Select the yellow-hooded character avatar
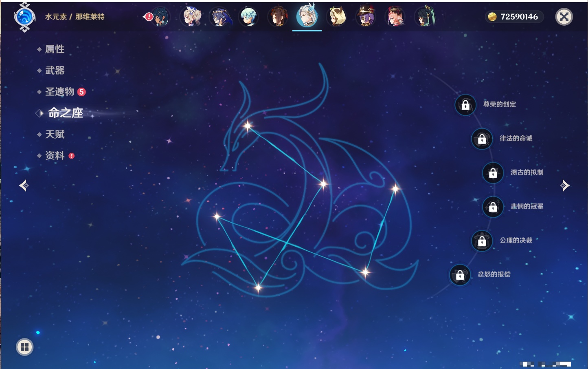Image resolution: width=588 pixels, height=369 pixels. (336, 17)
